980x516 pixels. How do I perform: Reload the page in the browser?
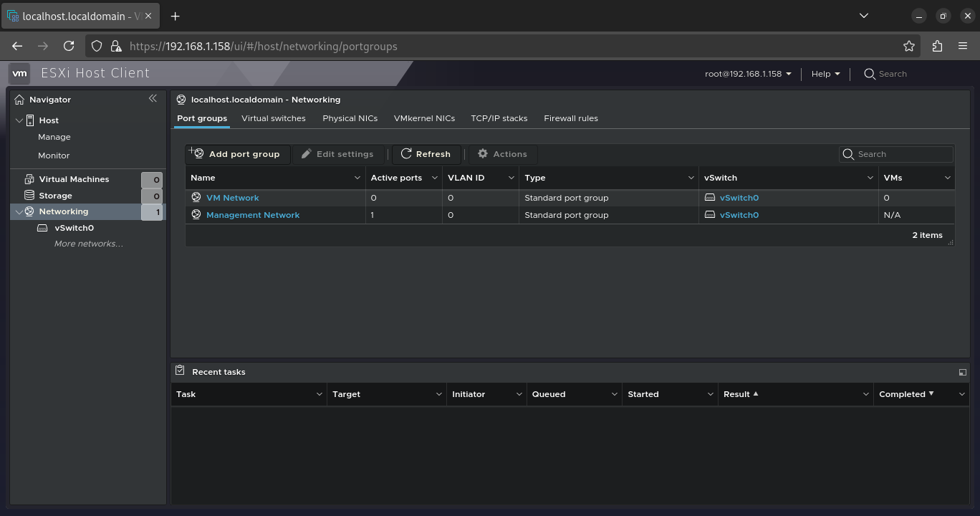tap(69, 46)
